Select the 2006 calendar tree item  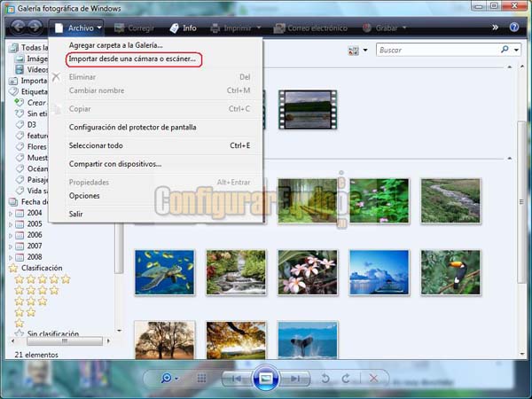point(29,235)
